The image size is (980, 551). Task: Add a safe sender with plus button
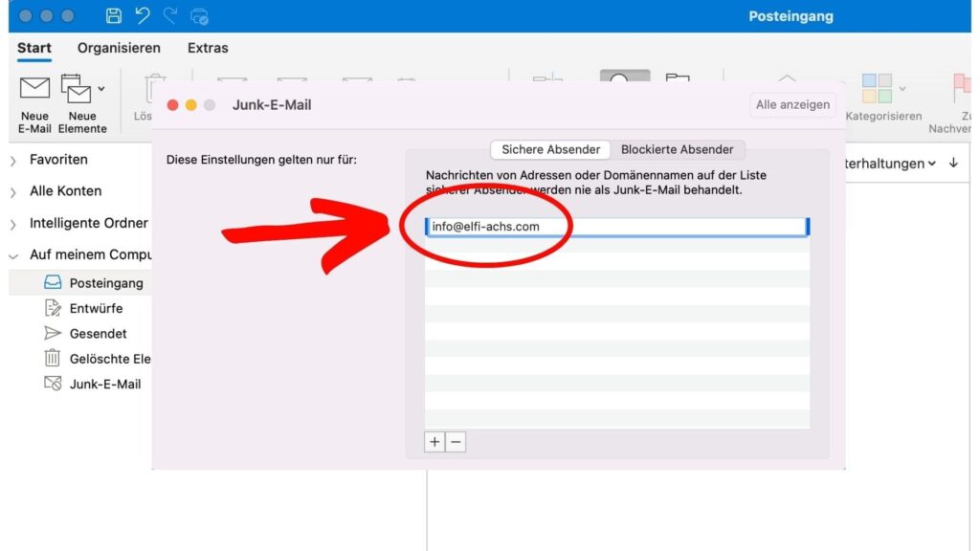tap(434, 442)
